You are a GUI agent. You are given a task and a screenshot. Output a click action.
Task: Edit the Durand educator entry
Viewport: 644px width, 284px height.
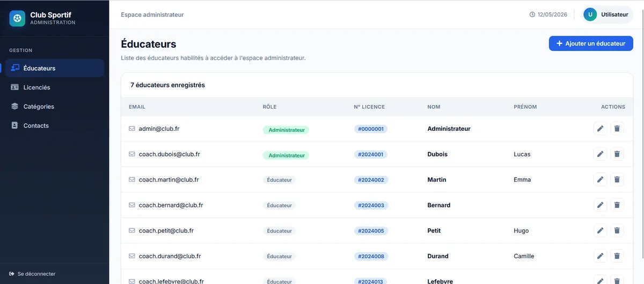(x=601, y=256)
